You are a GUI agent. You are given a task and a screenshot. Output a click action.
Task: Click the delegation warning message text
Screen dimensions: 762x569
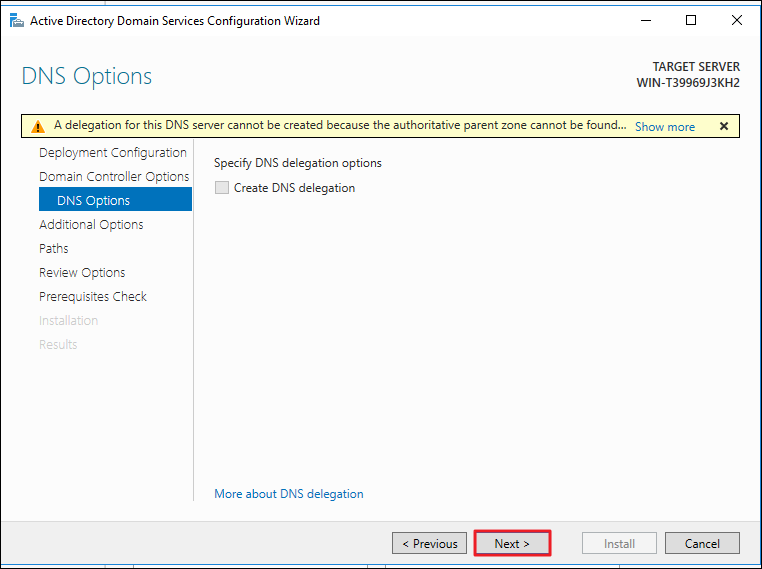340,125
